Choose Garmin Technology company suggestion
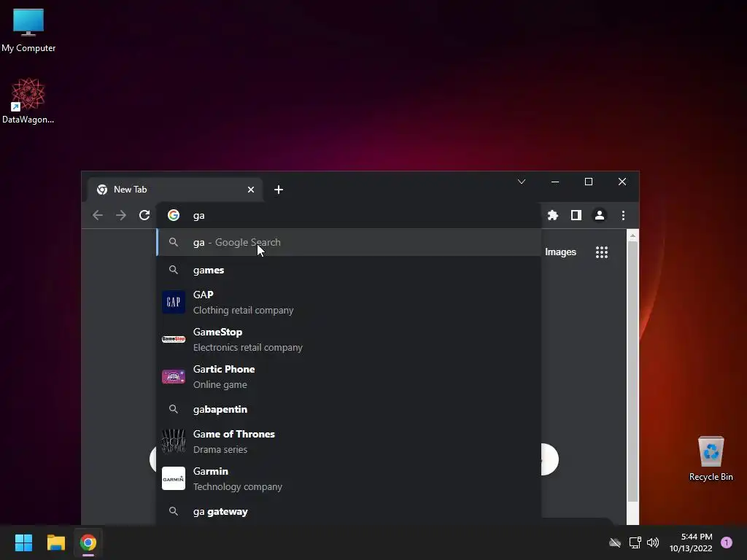747x560 pixels. (x=349, y=478)
